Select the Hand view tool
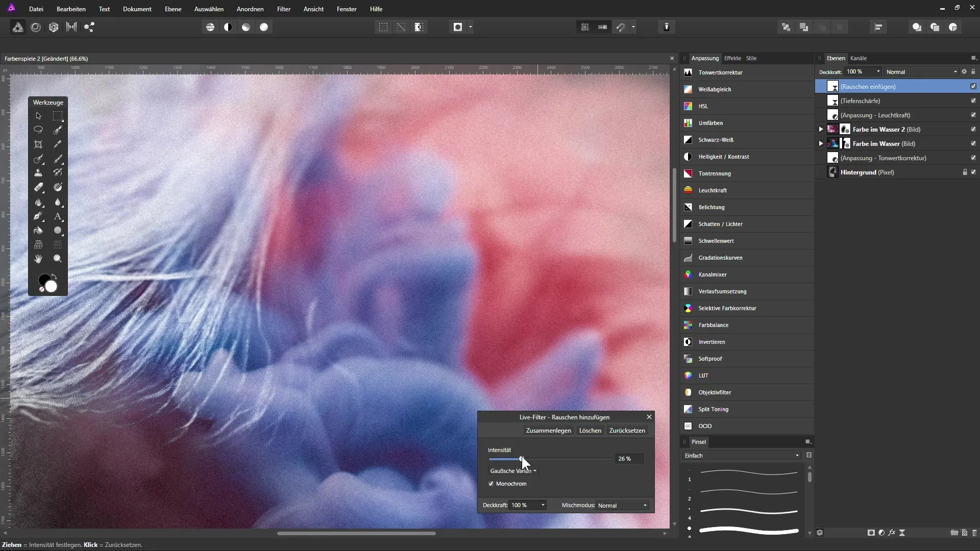980x551 pixels. (x=38, y=259)
